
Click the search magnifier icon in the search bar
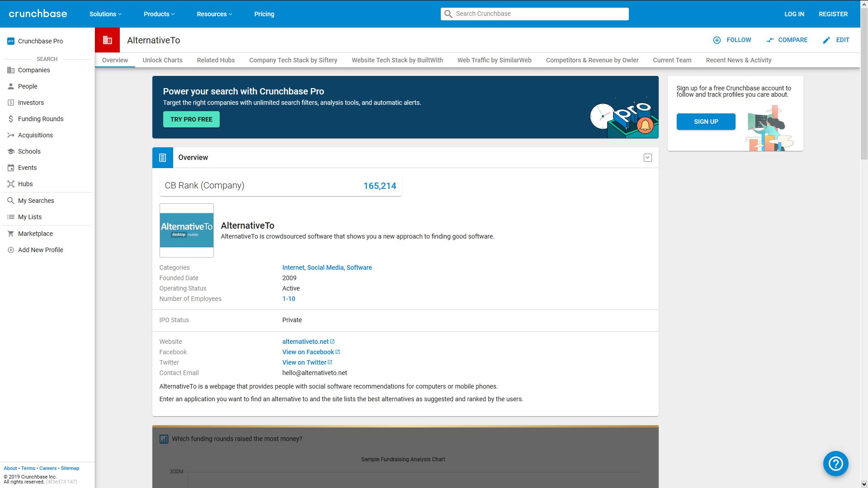[x=448, y=14]
